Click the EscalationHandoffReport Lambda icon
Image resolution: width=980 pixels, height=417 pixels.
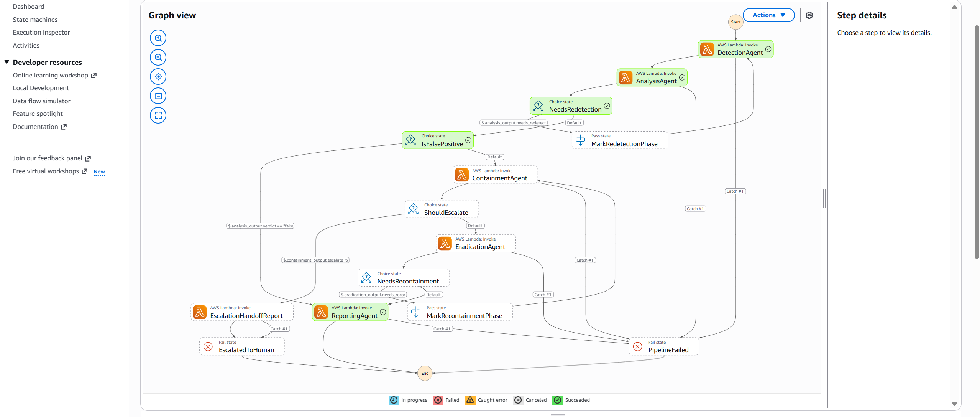pos(200,312)
